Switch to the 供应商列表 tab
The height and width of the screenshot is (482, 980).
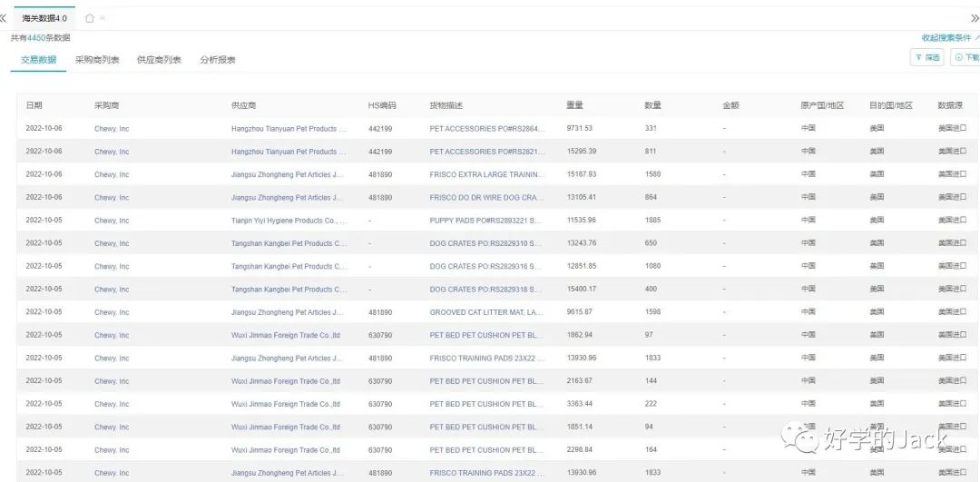click(159, 60)
